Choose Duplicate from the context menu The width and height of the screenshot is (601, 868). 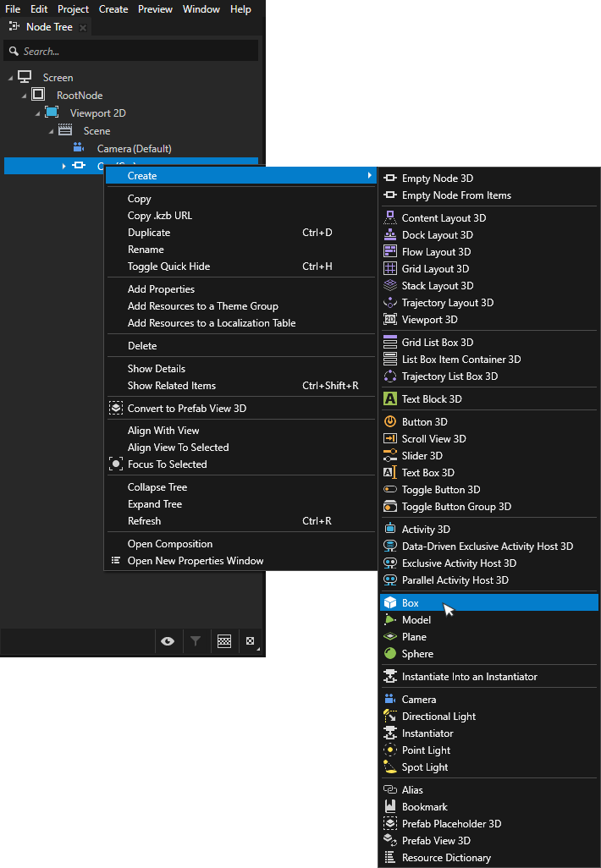click(x=149, y=233)
